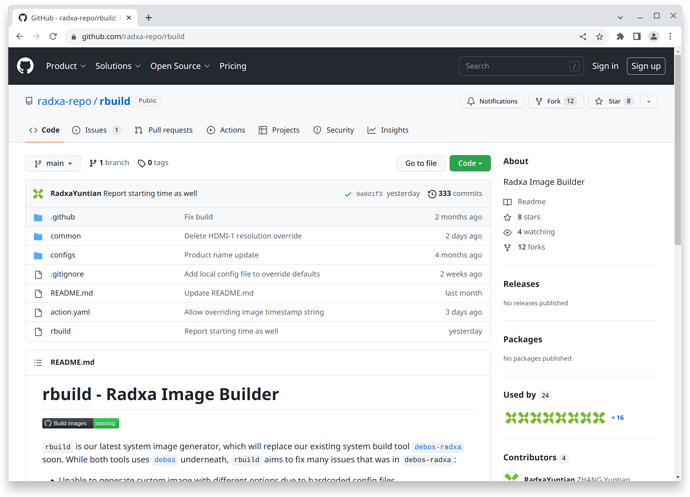690x497 pixels.
Task: Open the Insights tab
Action: tap(388, 130)
